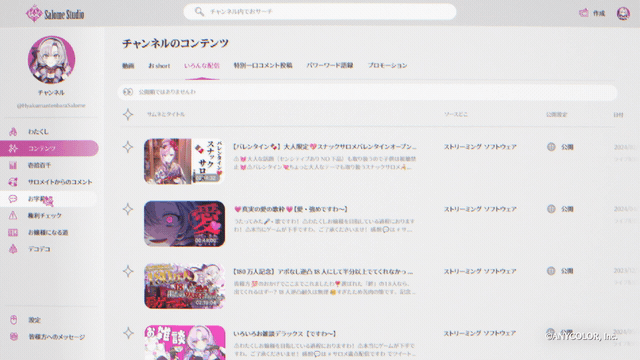Select コンテンツ in the sidebar
The width and height of the screenshot is (640, 360).
coord(49,148)
